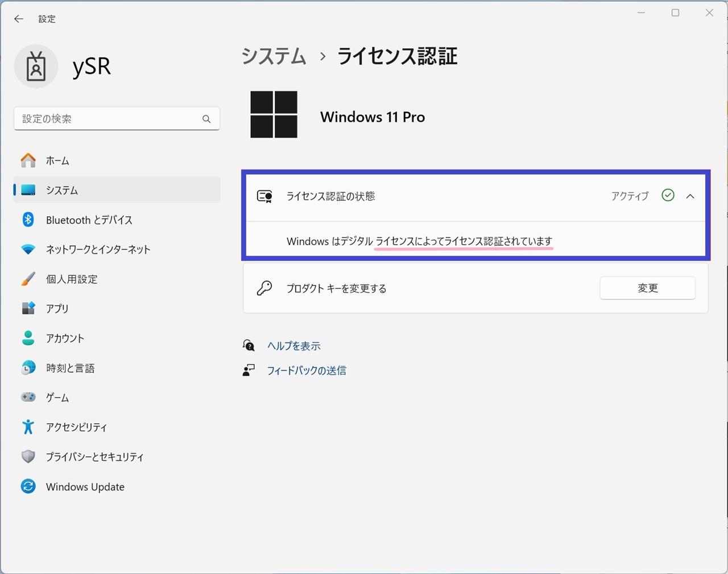The image size is (728, 574).
Task: Click the System monitor icon in sidebar
Action: 28,190
